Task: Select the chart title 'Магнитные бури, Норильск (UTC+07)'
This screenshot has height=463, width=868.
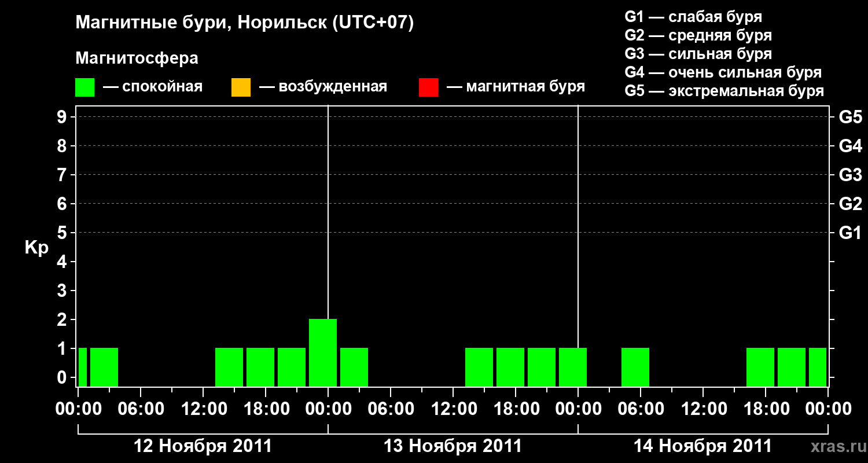Action: [245, 23]
